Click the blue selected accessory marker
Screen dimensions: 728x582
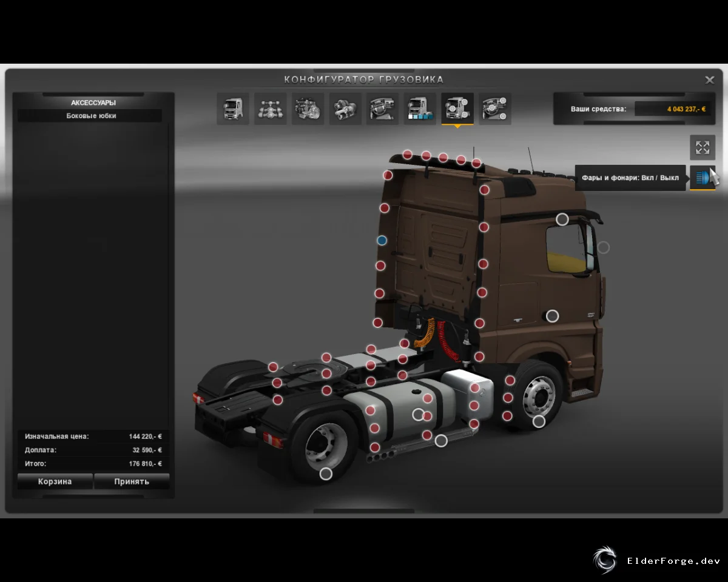pos(382,240)
